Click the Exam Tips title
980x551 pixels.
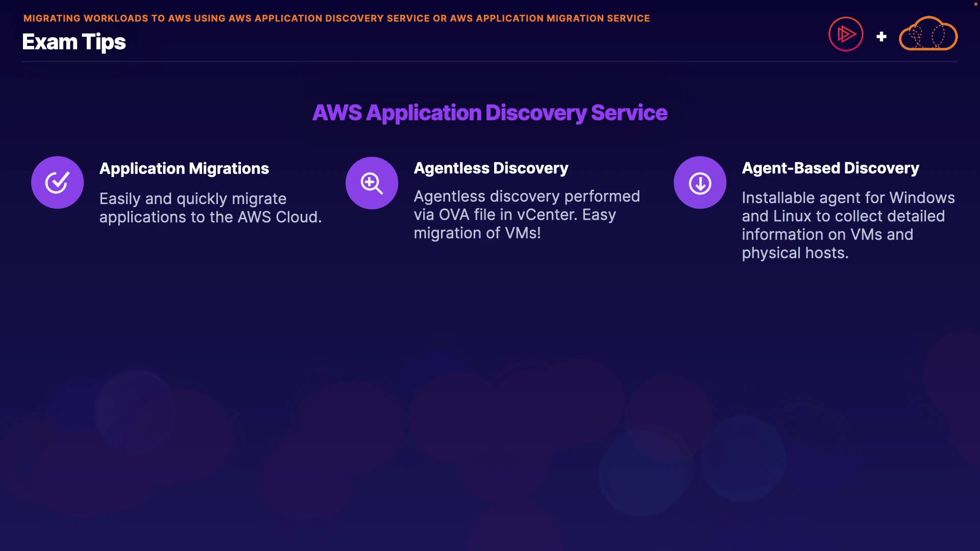point(74,42)
